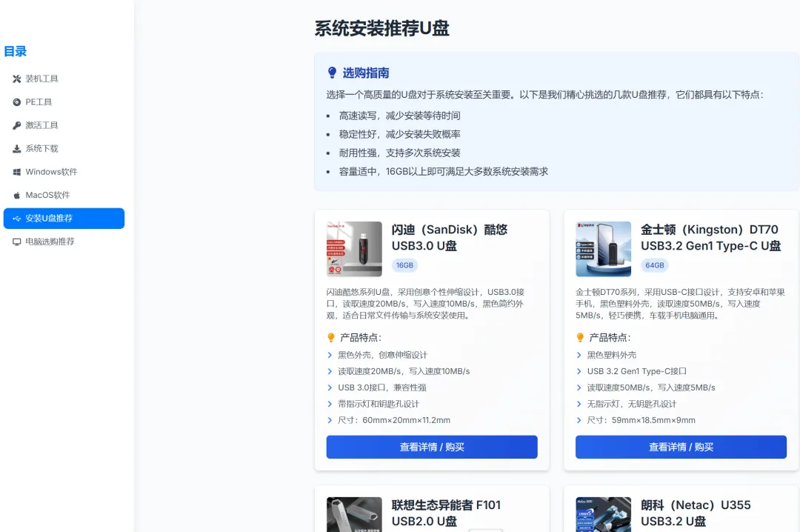This screenshot has width=800, height=532.
Task: Click the lightbulb icon next to 选购指南
Action: [x=332, y=73]
